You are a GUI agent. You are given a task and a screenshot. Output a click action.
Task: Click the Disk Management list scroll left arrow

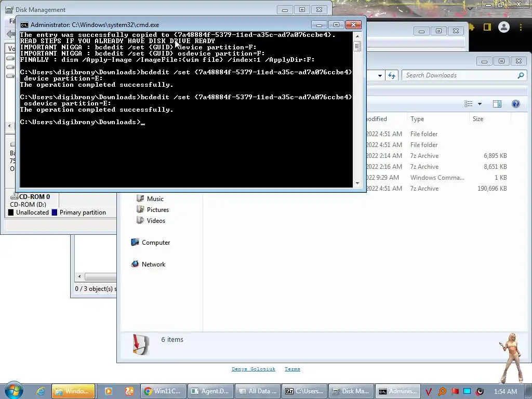(9, 126)
